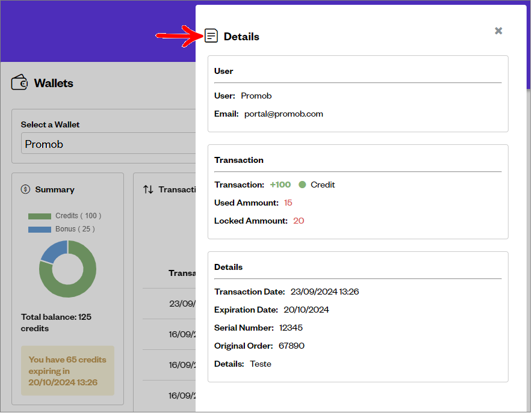Viewport: 532px width, 413px height.
Task: Click the 65 credits expiring notice
Action: point(67,371)
